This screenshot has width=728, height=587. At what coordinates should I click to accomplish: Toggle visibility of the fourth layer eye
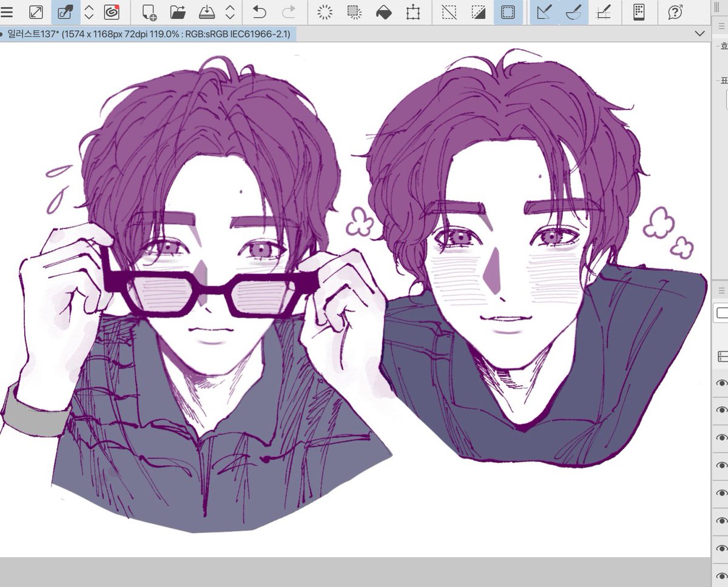click(x=721, y=466)
